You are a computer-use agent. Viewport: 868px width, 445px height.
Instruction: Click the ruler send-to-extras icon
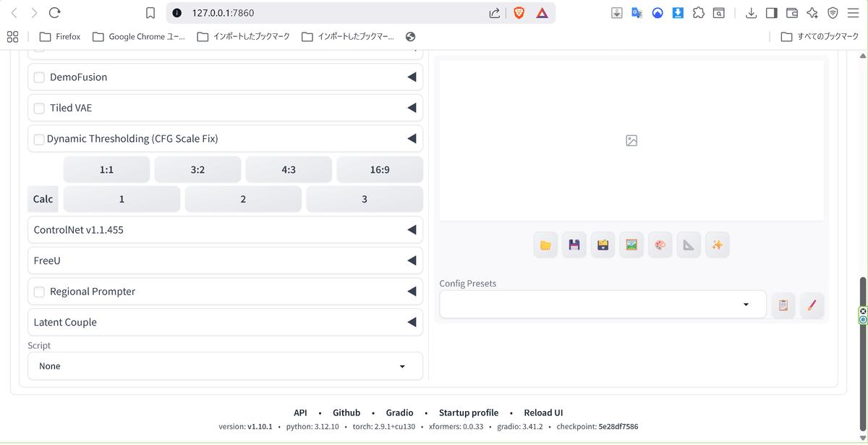(x=689, y=245)
